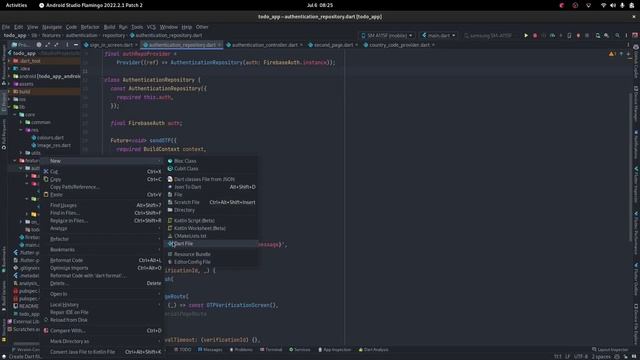The width and height of the screenshot is (640, 360).
Task: Open the Terminal tool window
Action: pyautogui.click(x=271, y=350)
